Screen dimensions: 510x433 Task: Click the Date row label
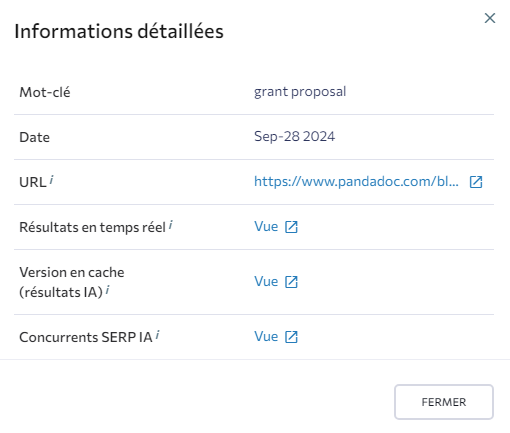click(x=35, y=137)
